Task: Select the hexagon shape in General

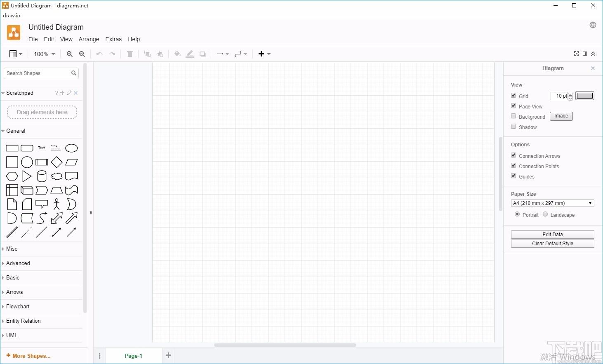Action: tap(12, 176)
